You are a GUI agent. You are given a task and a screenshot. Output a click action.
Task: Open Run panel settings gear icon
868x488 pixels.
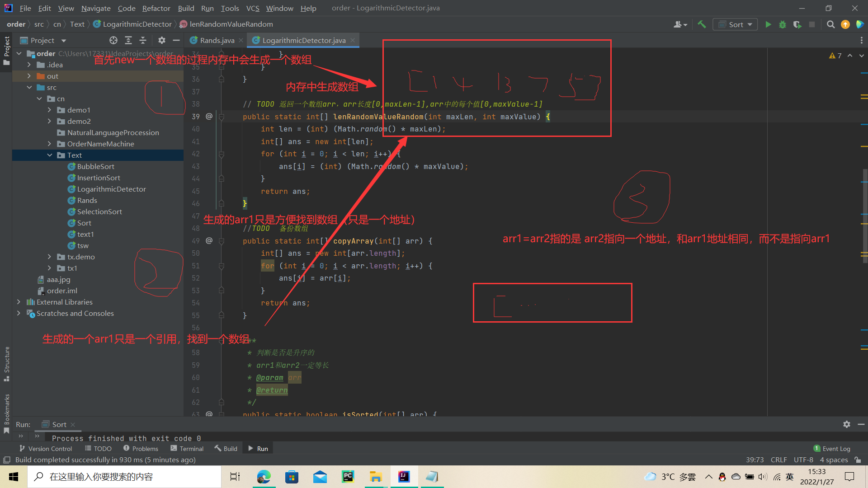[846, 424]
